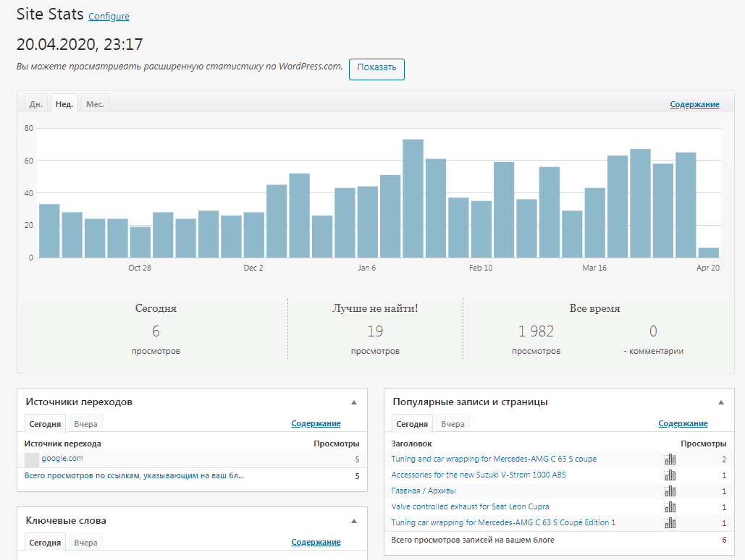This screenshot has width=745, height=560.
Task: Open the Configure link
Action: (x=109, y=17)
